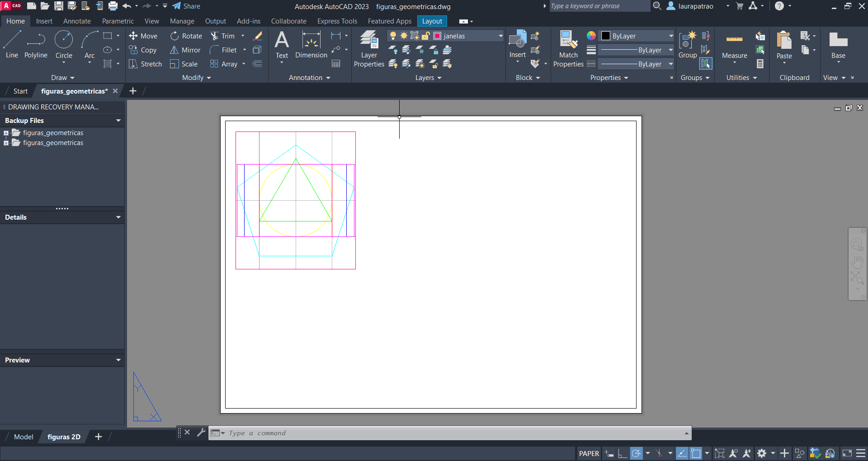The width and height of the screenshot is (868, 461).
Task: Click the command line input field
Action: click(x=454, y=433)
